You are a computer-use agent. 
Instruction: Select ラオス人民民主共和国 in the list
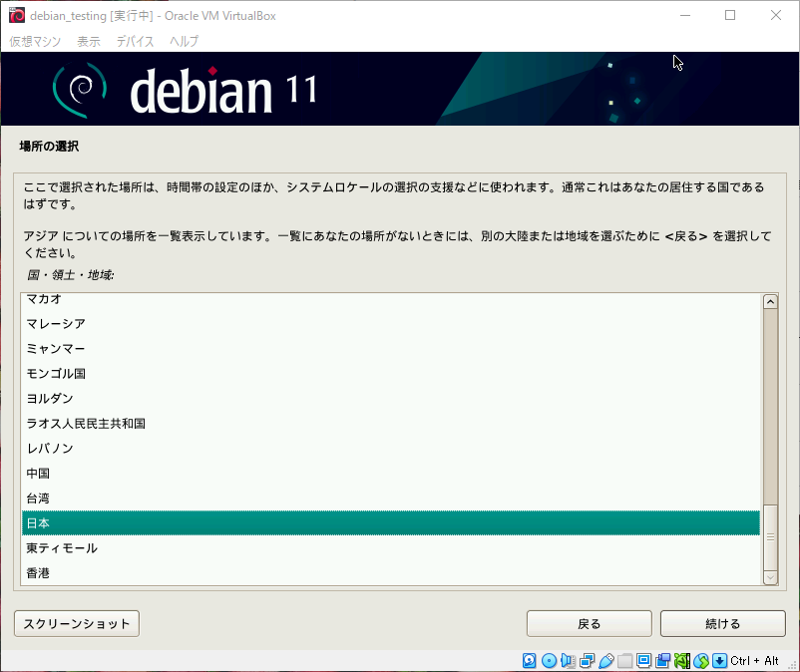pos(391,424)
